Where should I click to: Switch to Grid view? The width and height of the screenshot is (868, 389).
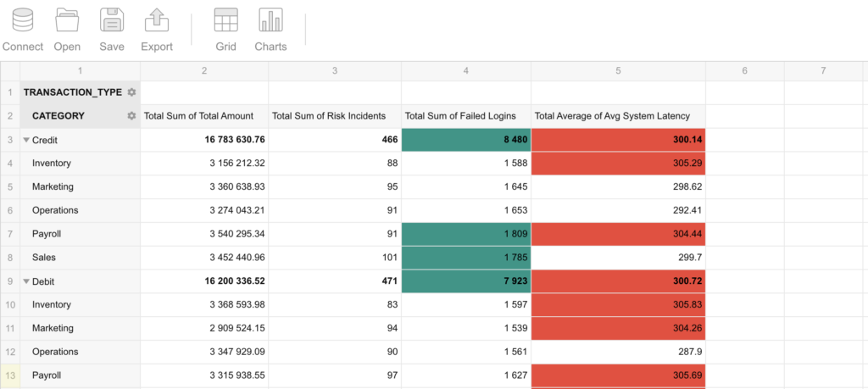[225, 20]
